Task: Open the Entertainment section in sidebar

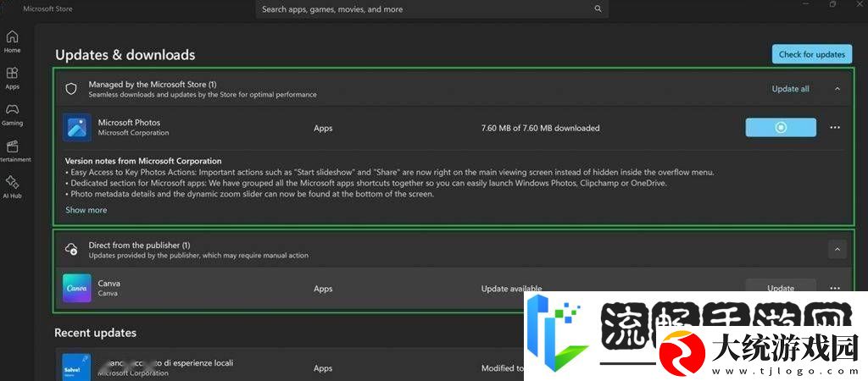Action: click(12, 151)
